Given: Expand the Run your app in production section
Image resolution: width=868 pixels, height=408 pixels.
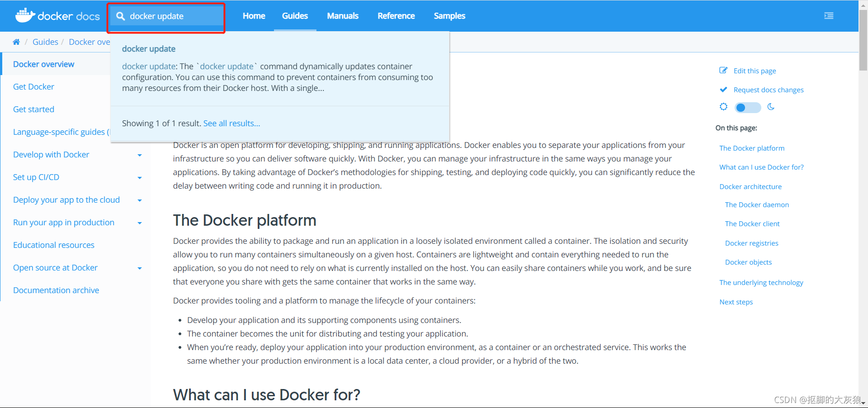Looking at the screenshot, I should 140,223.
